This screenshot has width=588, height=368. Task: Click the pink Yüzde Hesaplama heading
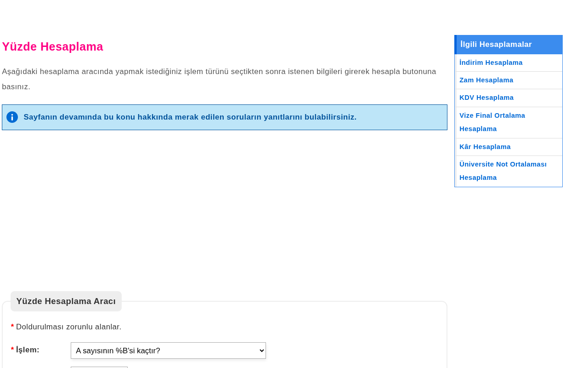(x=52, y=47)
